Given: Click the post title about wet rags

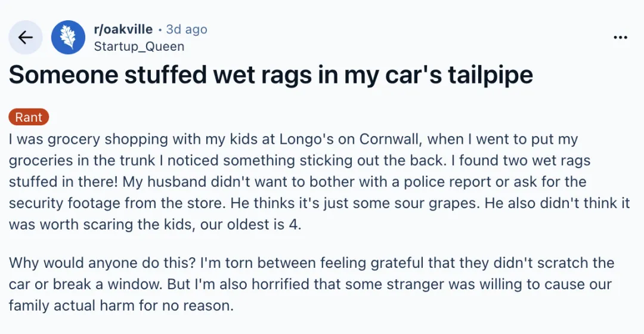Looking at the screenshot, I should [x=271, y=75].
